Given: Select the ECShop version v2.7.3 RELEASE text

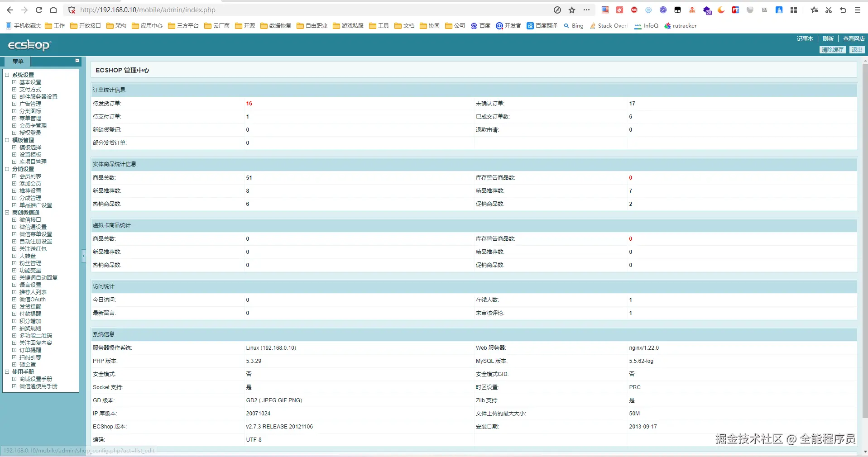Looking at the screenshot, I should coord(279,427).
